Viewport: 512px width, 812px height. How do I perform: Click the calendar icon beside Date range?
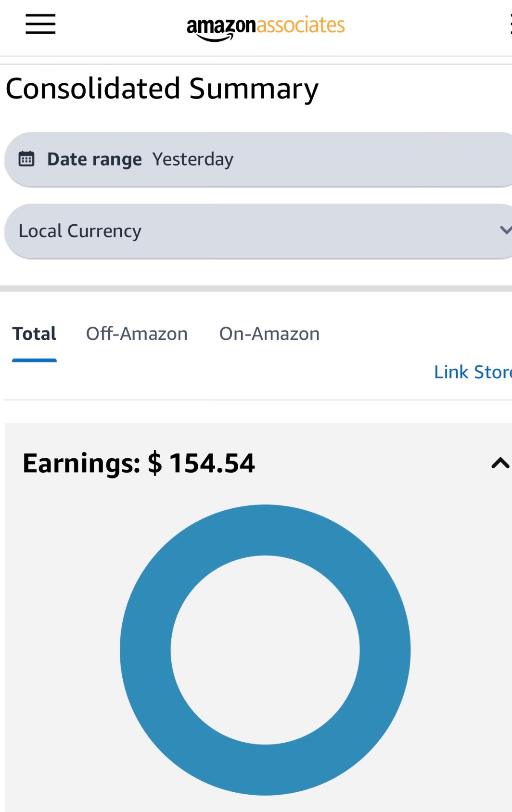click(26, 159)
